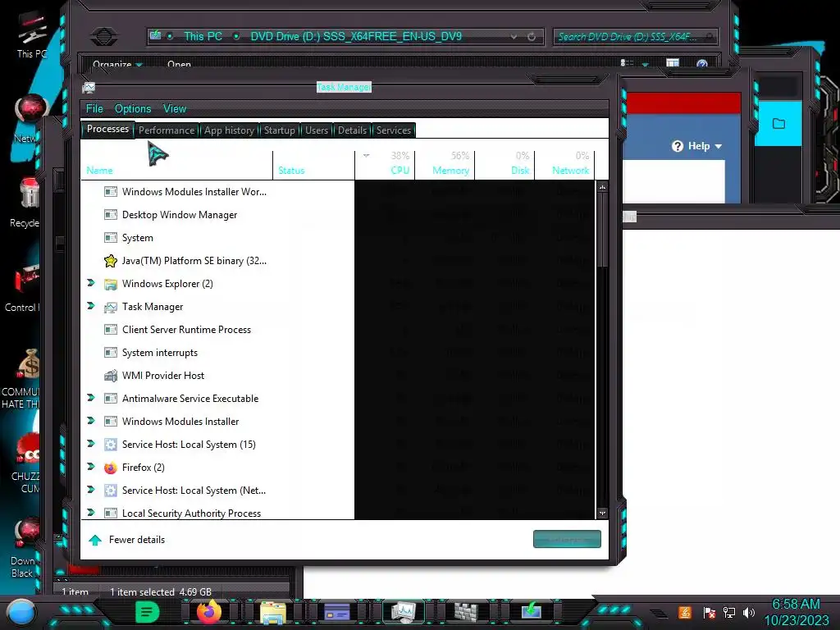Click the Windows Explorer folder icon
Image resolution: width=840 pixels, height=630 pixels.
pos(111,284)
